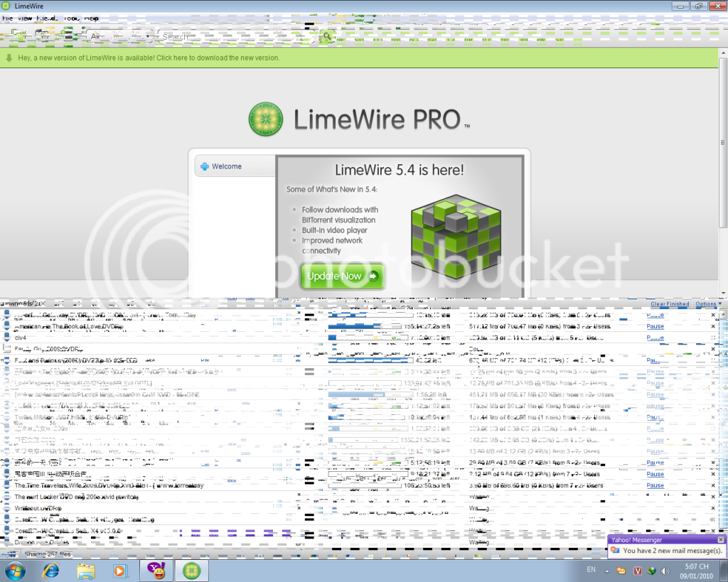Cancel the 29.89 MB of 3.00 GB download

(x=714, y=463)
